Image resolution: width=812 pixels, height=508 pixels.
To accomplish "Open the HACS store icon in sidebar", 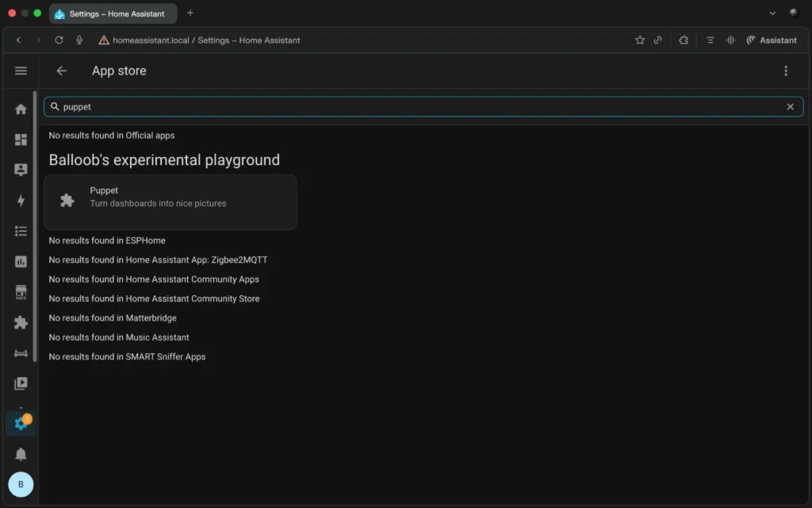I will [21, 292].
